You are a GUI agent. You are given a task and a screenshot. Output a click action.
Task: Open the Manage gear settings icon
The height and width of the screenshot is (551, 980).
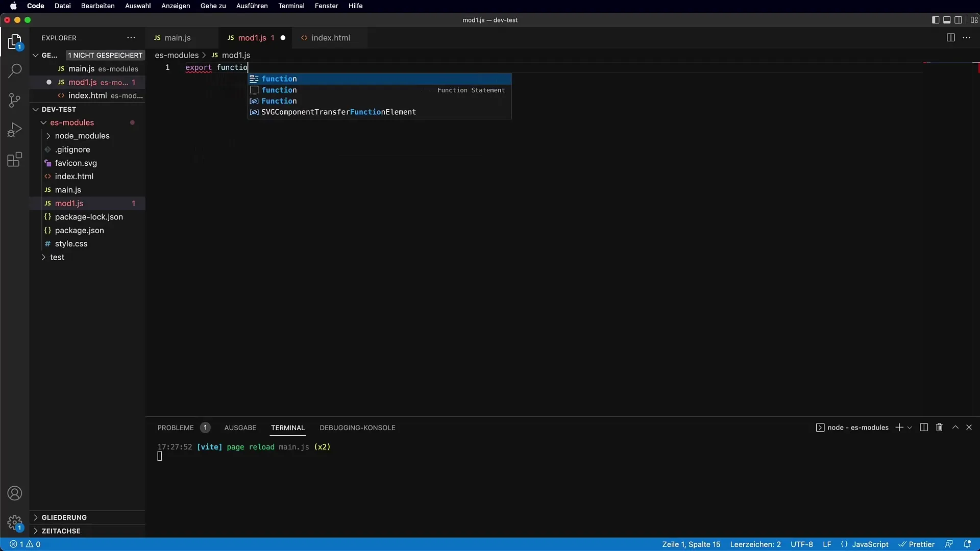pyautogui.click(x=15, y=523)
